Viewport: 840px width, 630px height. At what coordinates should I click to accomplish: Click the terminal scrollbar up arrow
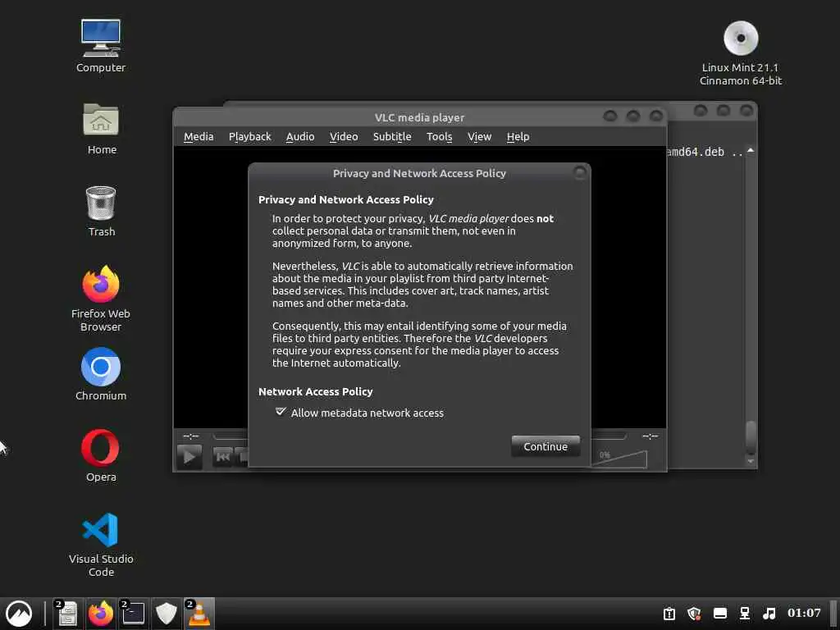(x=751, y=151)
